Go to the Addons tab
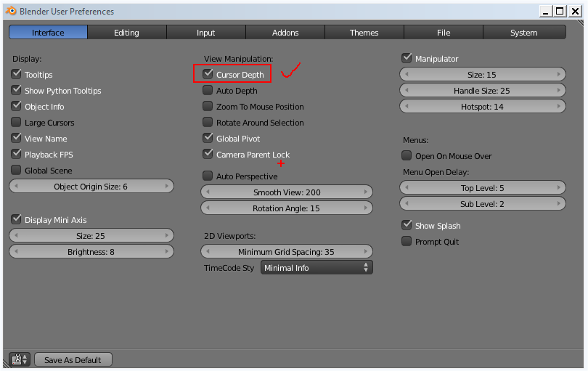The image size is (588, 371). tap(285, 33)
